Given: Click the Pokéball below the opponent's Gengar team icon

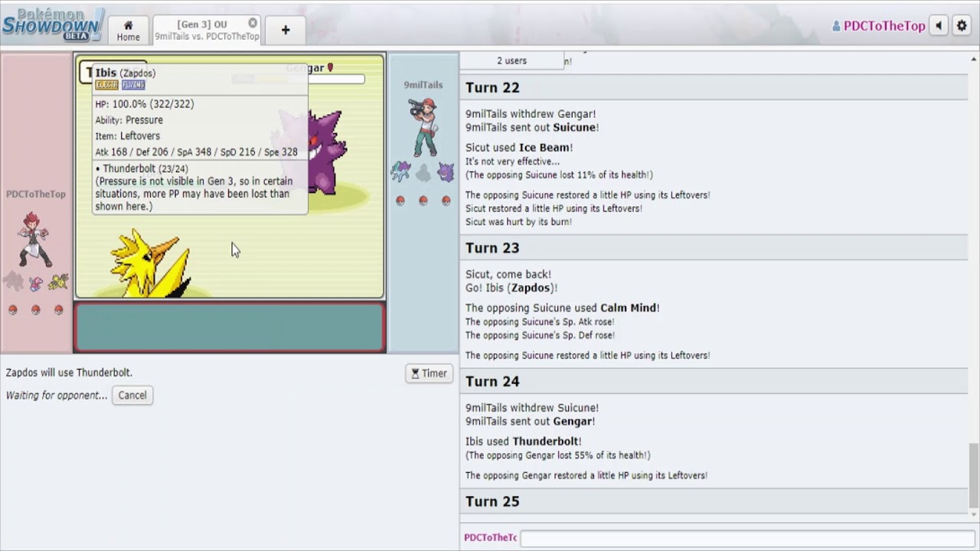Looking at the screenshot, I should (446, 201).
